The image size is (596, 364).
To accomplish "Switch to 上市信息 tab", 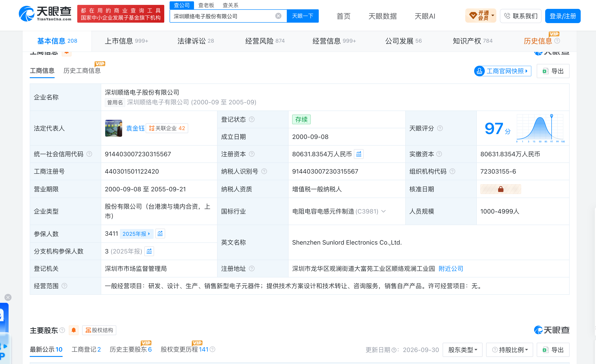I will (126, 41).
